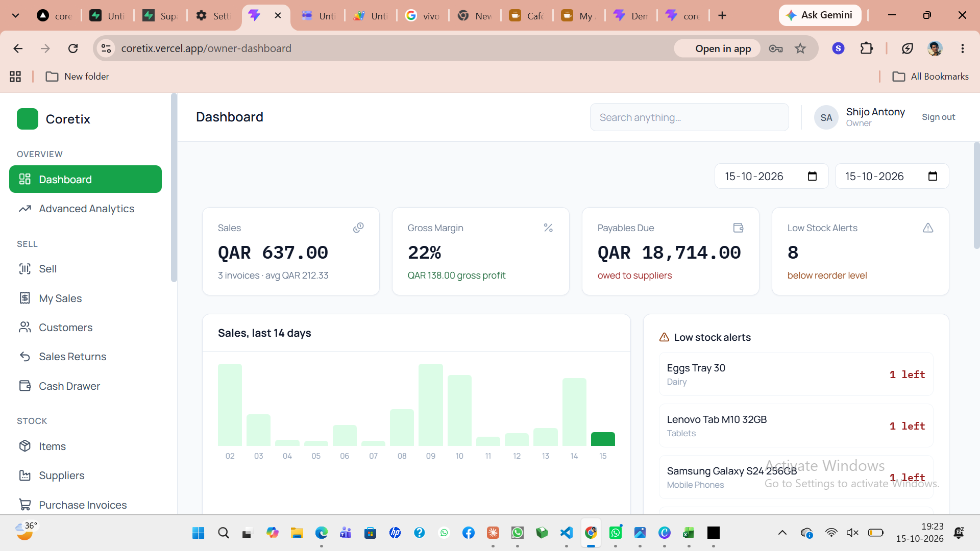Click the main page vertical scrollbar
Viewport: 980px width, 551px height.
(976, 195)
